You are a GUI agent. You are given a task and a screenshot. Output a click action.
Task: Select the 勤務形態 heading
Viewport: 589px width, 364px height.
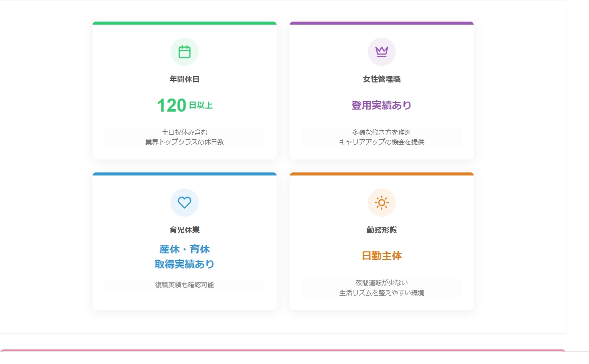pos(382,230)
